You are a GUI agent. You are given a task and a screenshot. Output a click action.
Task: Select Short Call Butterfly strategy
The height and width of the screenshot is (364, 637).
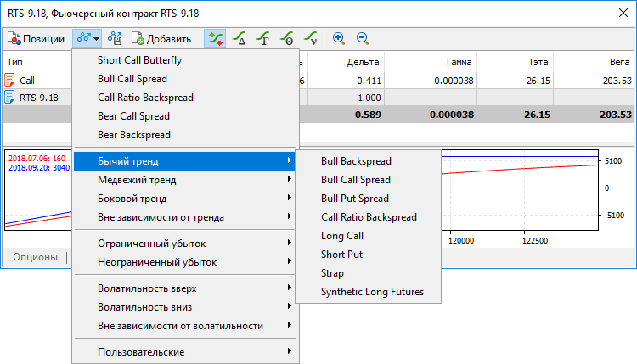click(x=139, y=60)
